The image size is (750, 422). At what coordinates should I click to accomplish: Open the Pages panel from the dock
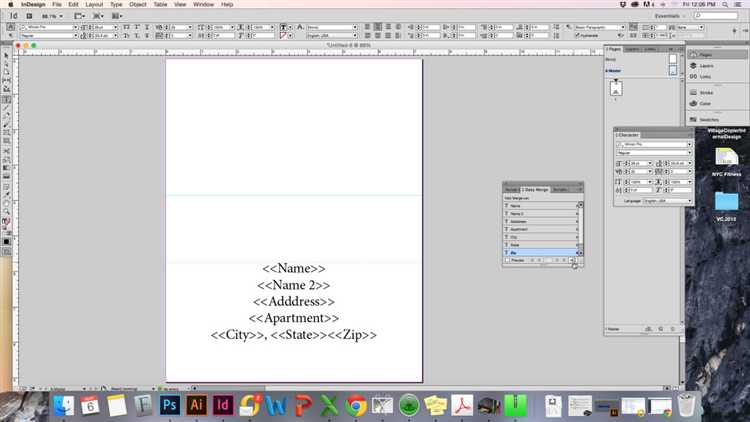pos(717,55)
